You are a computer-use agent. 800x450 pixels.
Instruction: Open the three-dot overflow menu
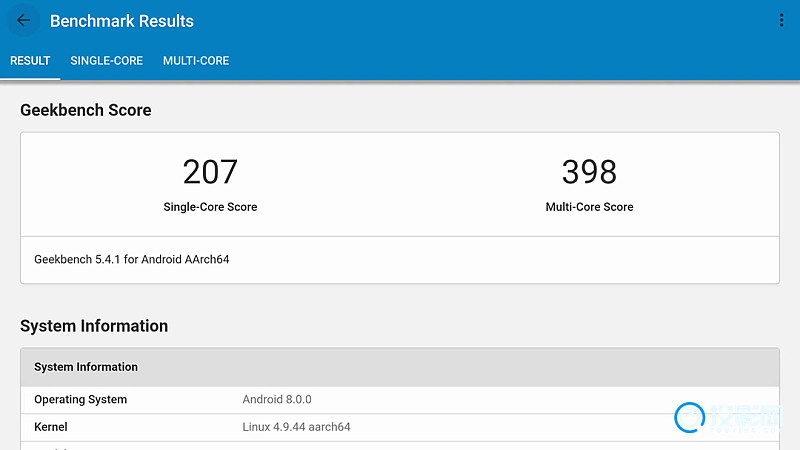781,20
